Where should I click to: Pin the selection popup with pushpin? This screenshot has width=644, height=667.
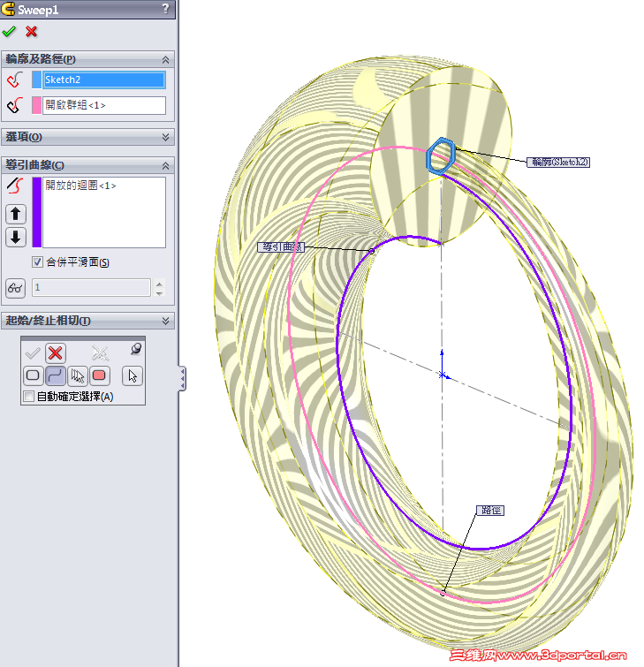coord(136,349)
